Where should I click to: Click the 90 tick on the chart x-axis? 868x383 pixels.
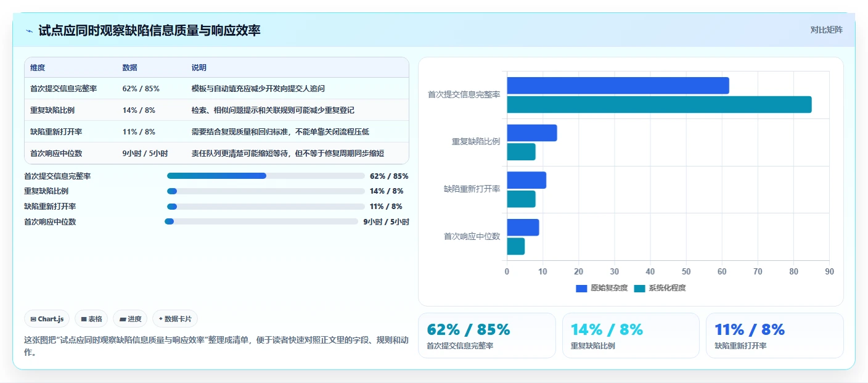(829, 271)
